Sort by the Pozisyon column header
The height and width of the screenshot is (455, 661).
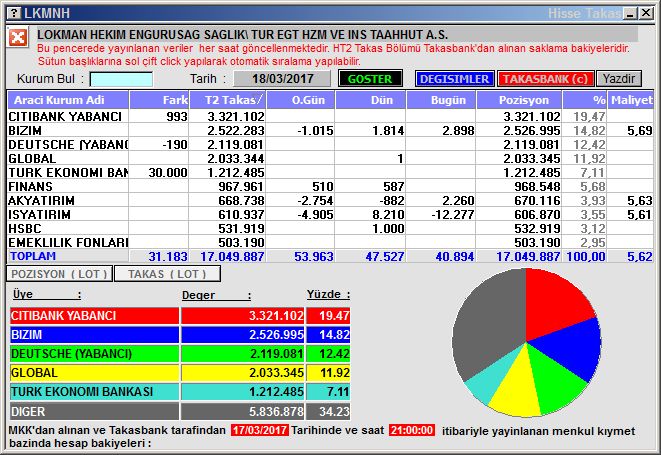(519, 100)
